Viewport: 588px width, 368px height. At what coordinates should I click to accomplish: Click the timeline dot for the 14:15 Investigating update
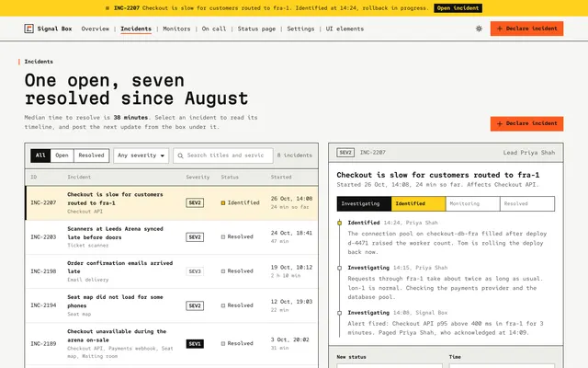[339, 268]
